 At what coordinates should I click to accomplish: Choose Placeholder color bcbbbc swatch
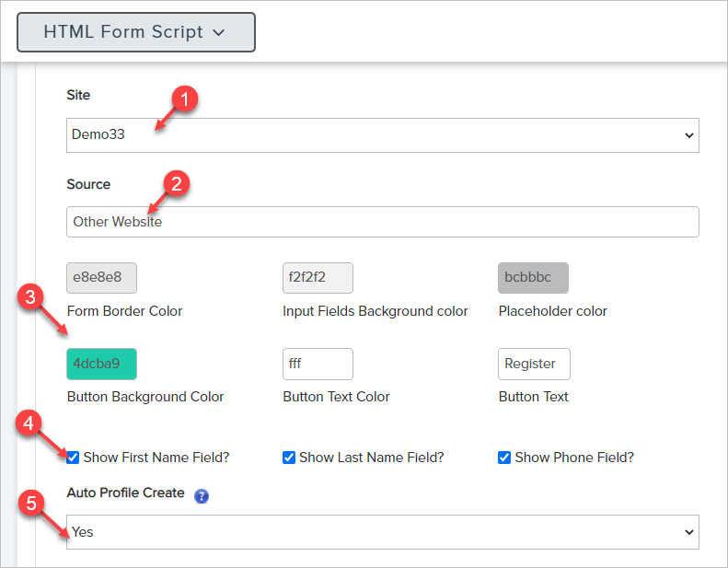coord(533,278)
